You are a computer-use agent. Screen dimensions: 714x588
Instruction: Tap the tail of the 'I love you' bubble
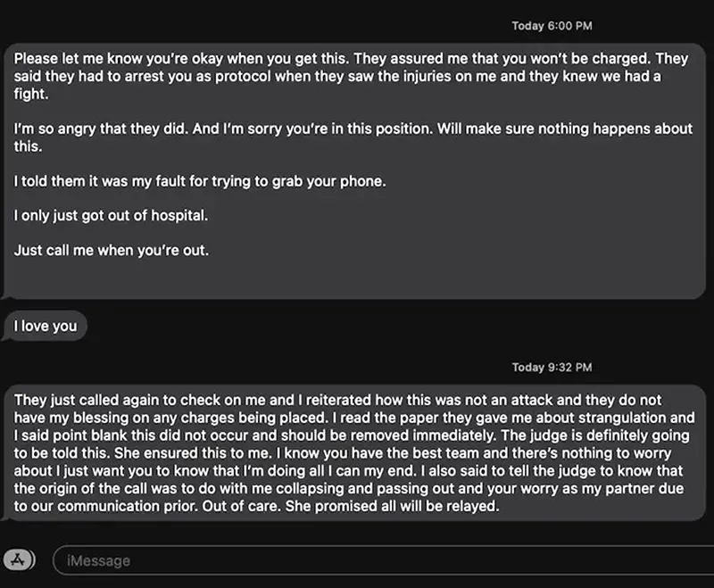pos(9,335)
